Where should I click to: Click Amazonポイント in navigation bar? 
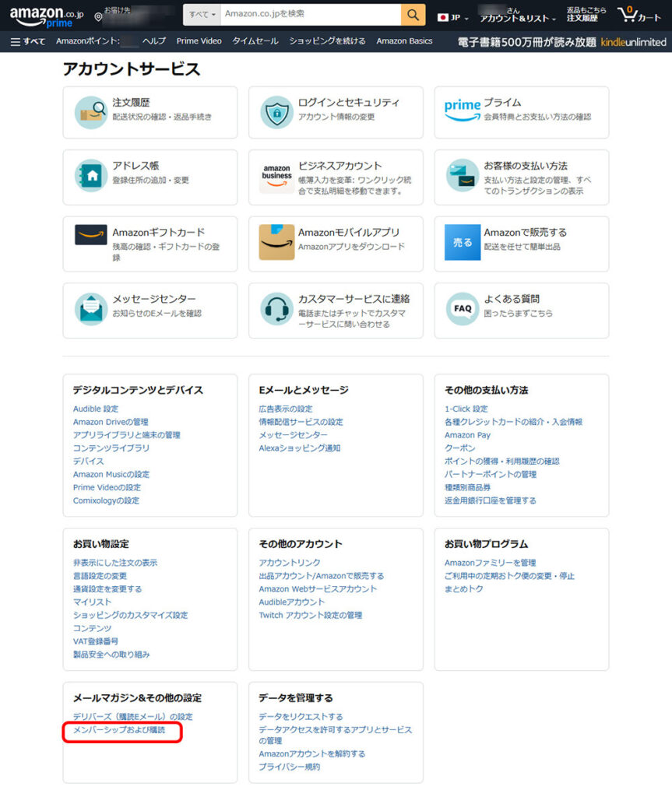pos(88,41)
